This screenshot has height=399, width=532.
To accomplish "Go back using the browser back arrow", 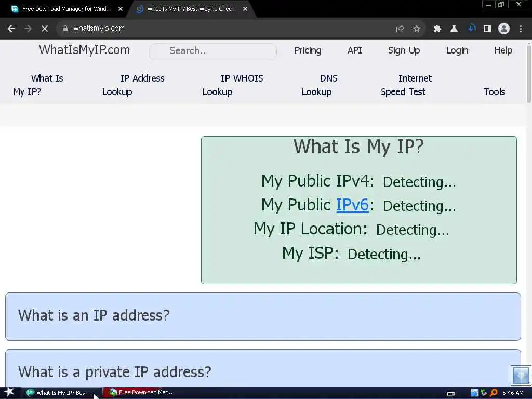I will click(11, 29).
